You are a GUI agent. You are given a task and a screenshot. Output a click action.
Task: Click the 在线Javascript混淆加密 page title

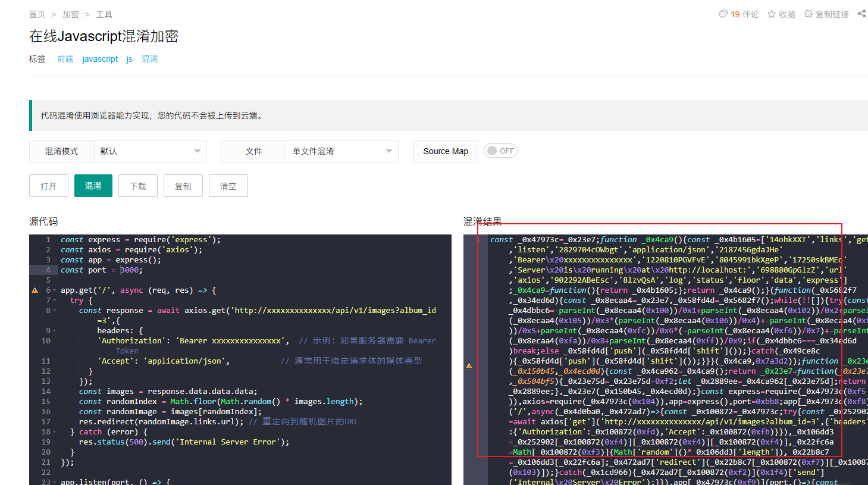[x=104, y=36]
